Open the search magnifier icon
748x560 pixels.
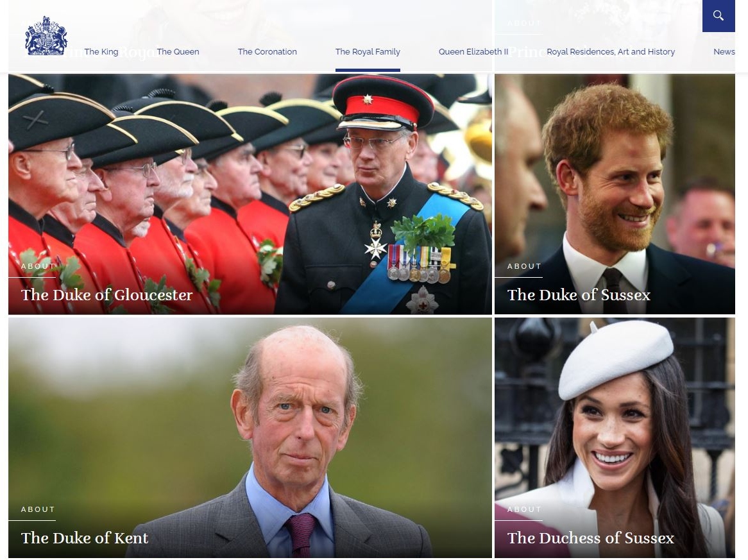click(718, 16)
